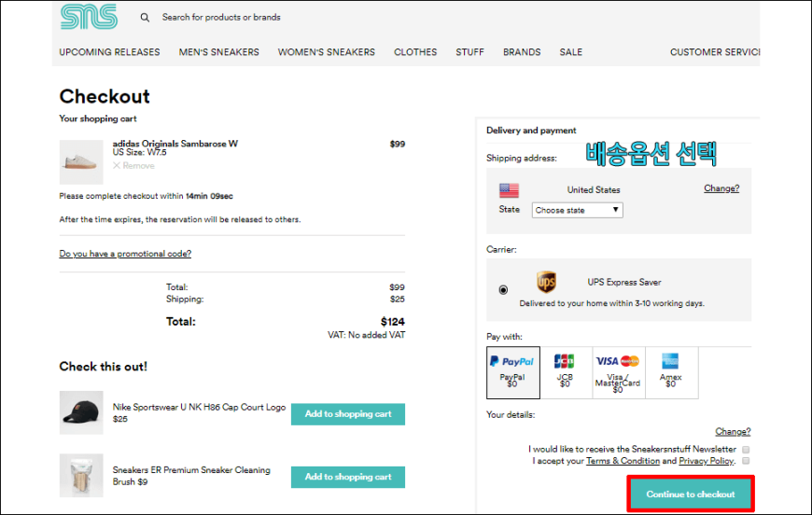
Task: Add Sneaker Cleaning Brush to cart
Action: [348, 478]
